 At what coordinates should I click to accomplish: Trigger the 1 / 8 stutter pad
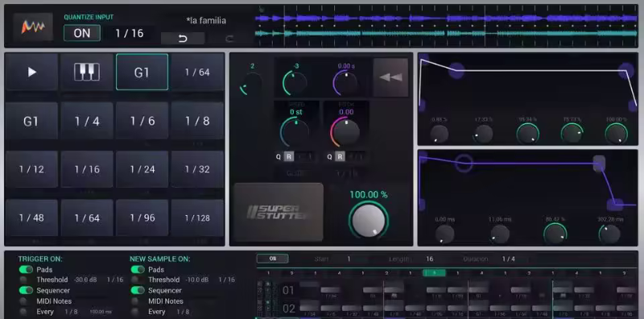click(x=197, y=121)
